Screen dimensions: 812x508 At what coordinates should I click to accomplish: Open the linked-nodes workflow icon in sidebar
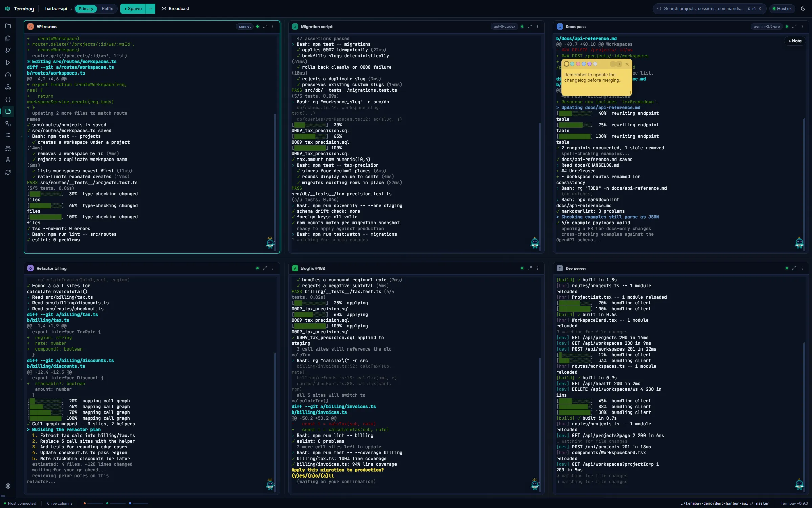8,124
